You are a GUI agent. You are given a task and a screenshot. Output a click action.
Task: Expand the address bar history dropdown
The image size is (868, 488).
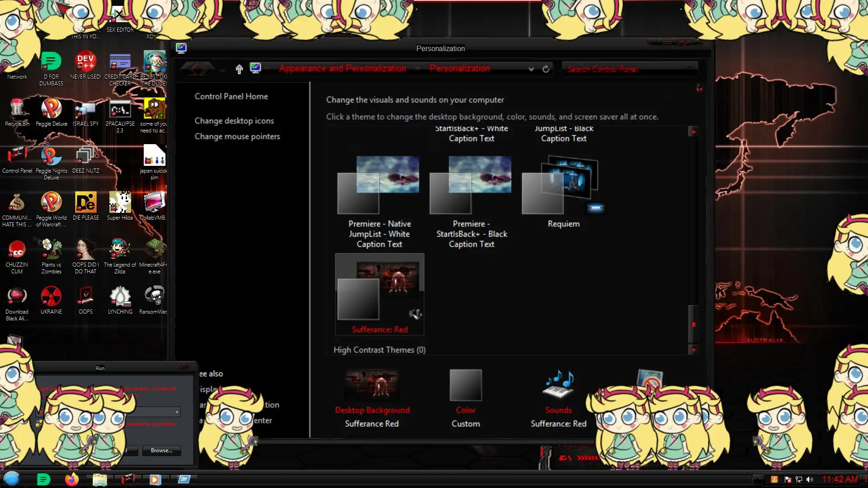pyautogui.click(x=531, y=69)
